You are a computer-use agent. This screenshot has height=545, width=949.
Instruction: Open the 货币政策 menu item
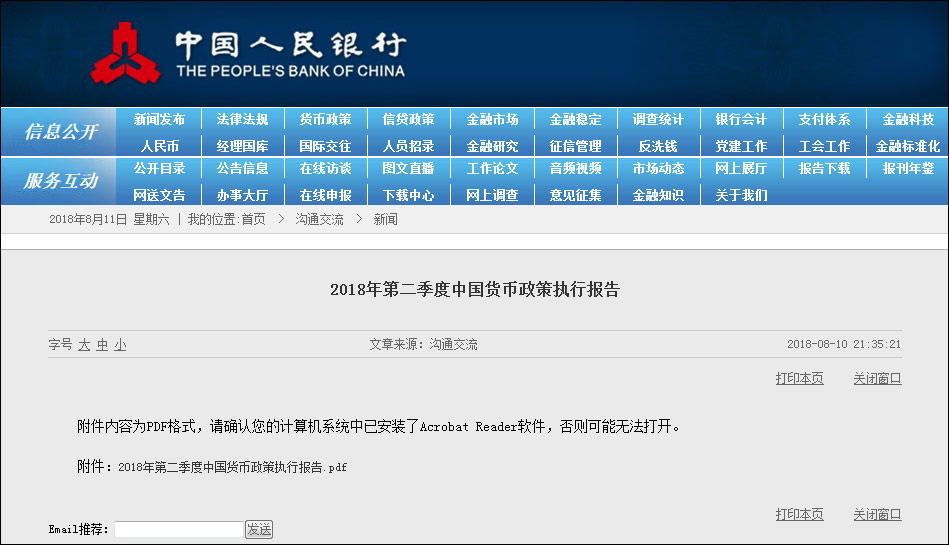[x=325, y=119]
